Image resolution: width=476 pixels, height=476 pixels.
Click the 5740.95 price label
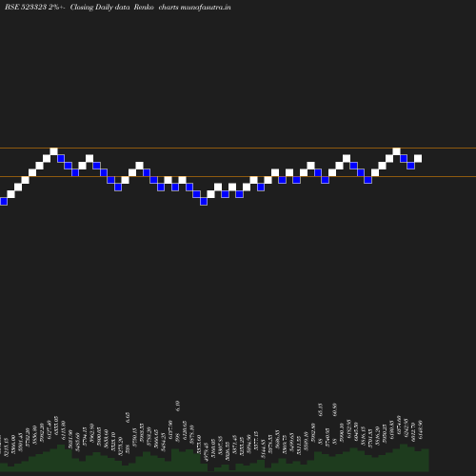click(x=327, y=437)
